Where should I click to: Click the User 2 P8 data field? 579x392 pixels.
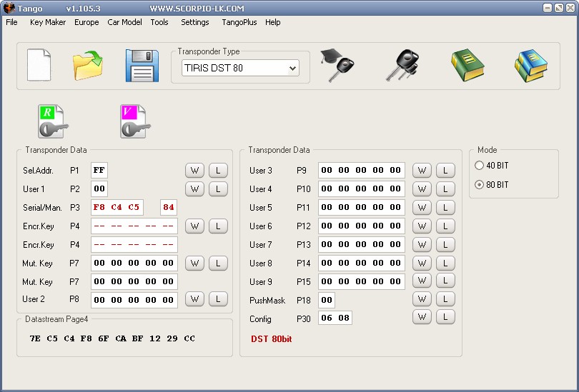[x=134, y=300]
